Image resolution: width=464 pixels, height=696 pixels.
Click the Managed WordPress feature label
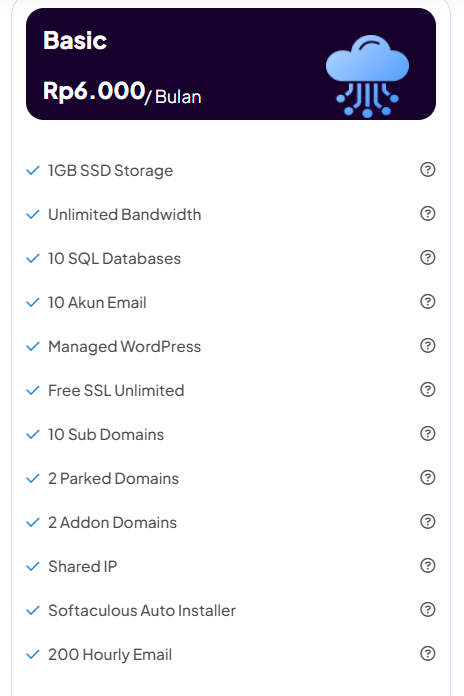(x=124, y=347)
